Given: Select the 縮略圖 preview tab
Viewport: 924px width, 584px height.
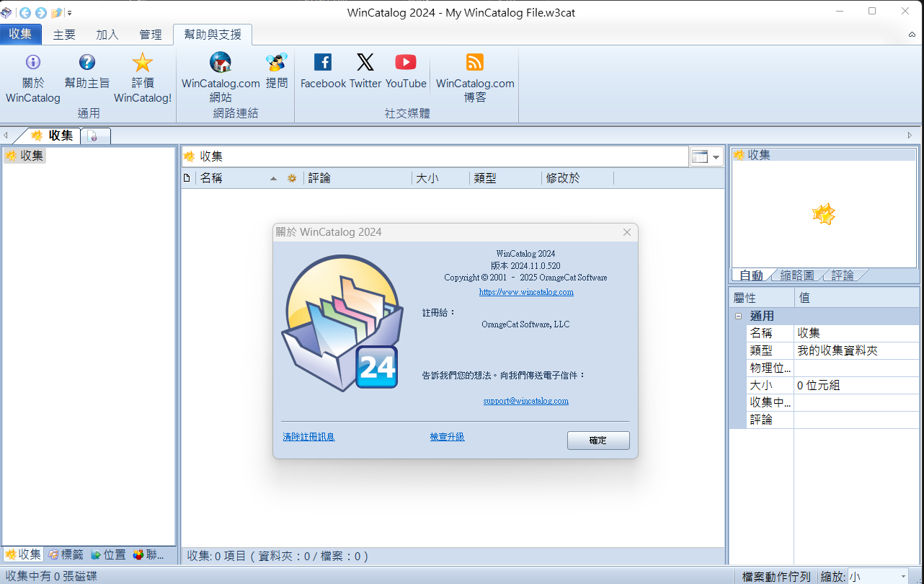Looking at the screenshot, I should [x=797, y=275].
